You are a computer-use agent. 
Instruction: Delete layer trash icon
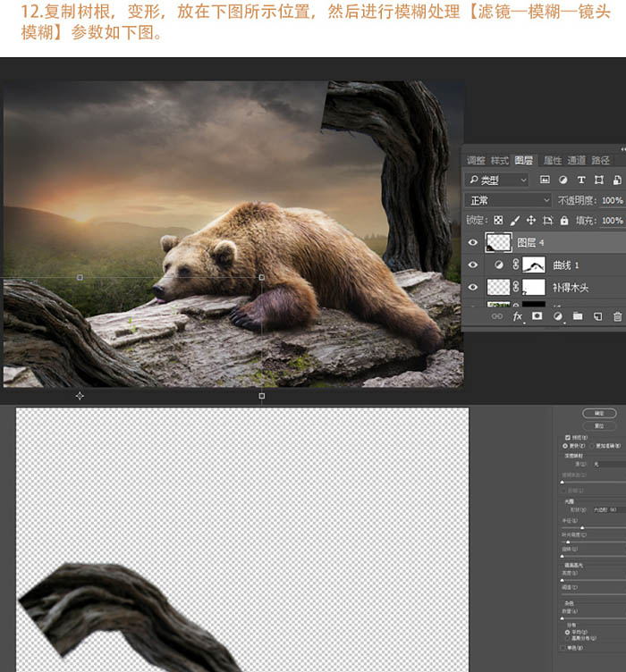pos(617,316)
